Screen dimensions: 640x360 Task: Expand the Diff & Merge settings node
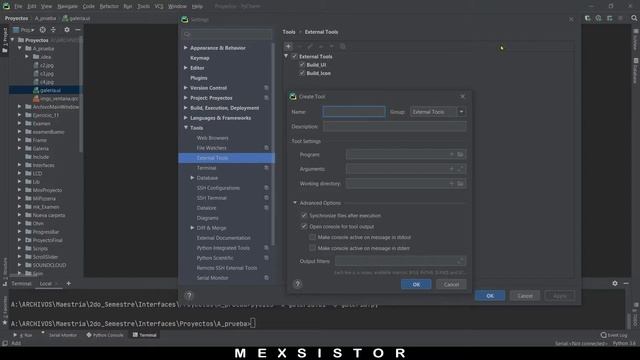[192, 228]
